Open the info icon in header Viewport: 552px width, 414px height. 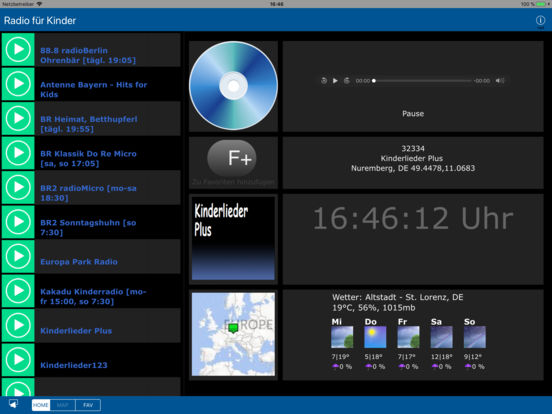540,20
